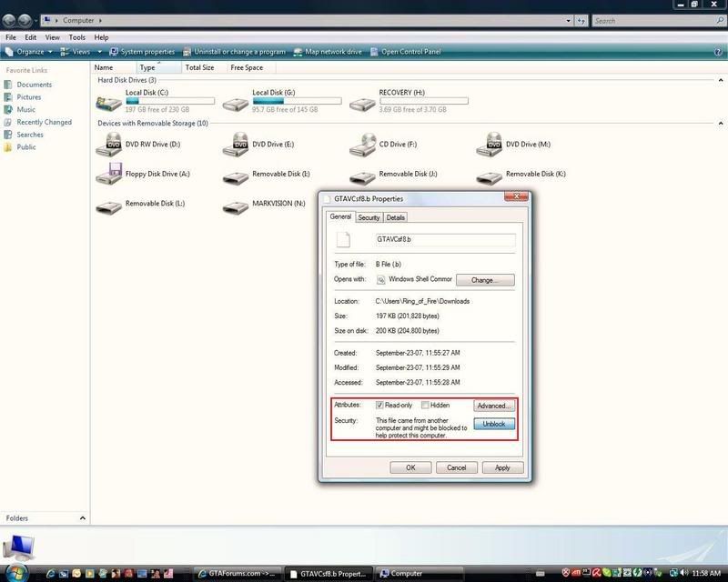Image resolution: width=728 pixels, height=582 pixels.
Task: Open Documents in Favorite Links
Action: coord(34,85)
